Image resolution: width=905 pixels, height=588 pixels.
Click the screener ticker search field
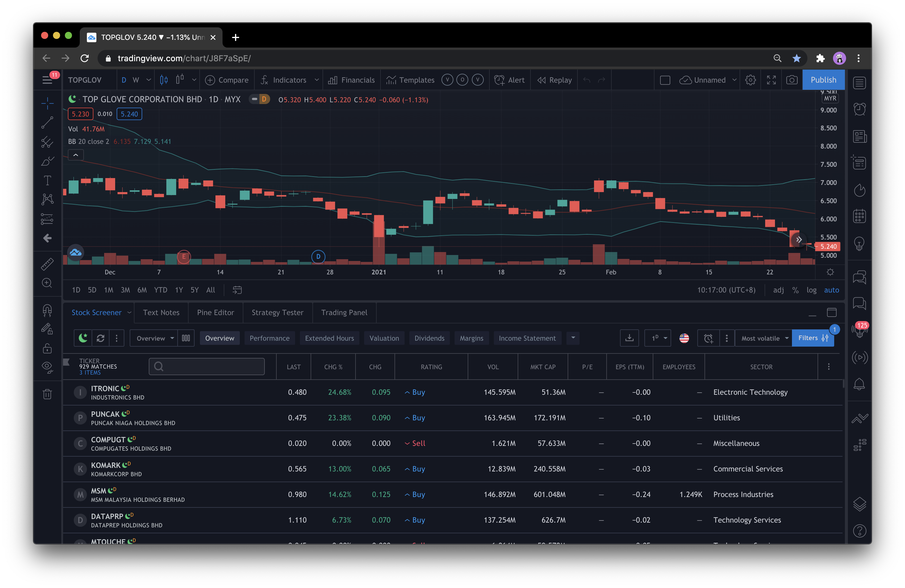(x=206, y=367)
